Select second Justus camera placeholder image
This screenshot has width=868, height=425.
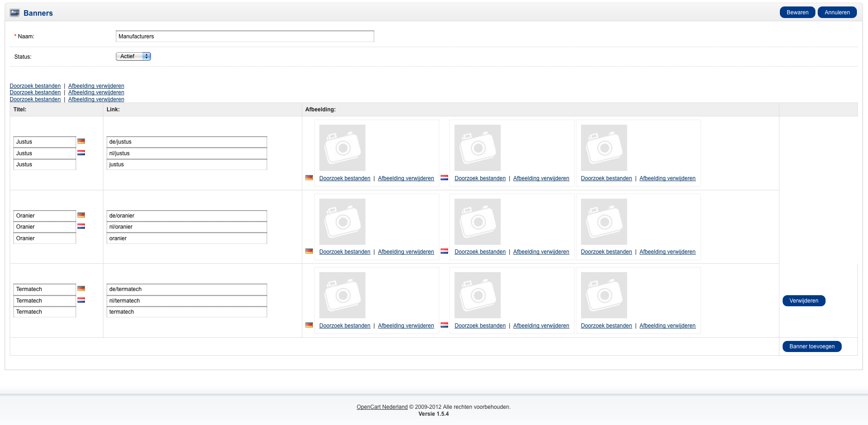[478, 148]
